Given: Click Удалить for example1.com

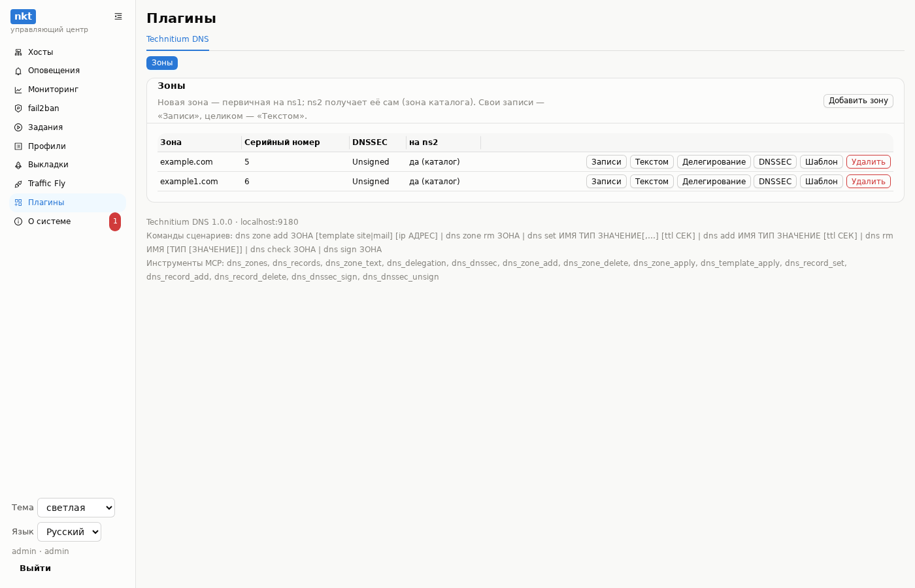Looking at the screenshot, I should [869, 182].
